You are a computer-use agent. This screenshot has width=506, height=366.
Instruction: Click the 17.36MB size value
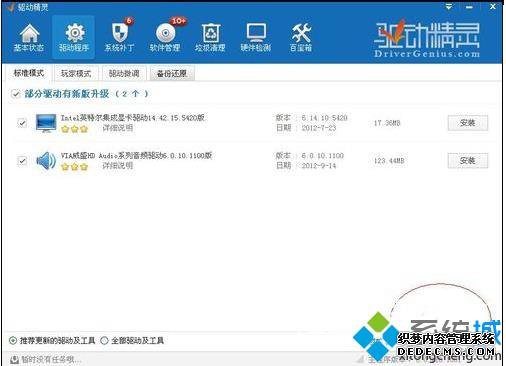click(x=387, y=123)
